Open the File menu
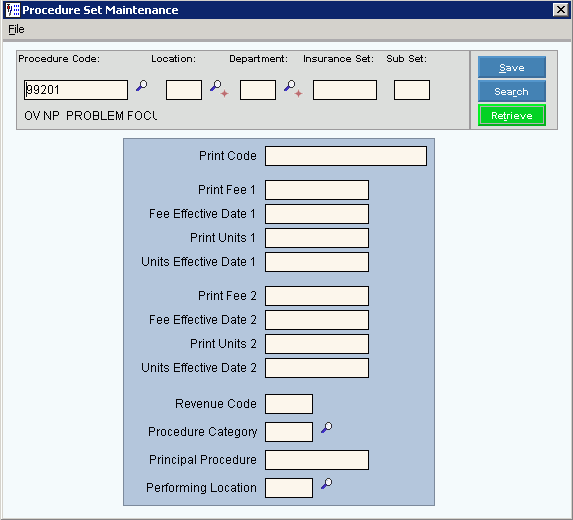573x520 pixels. (x=16, y=29)
